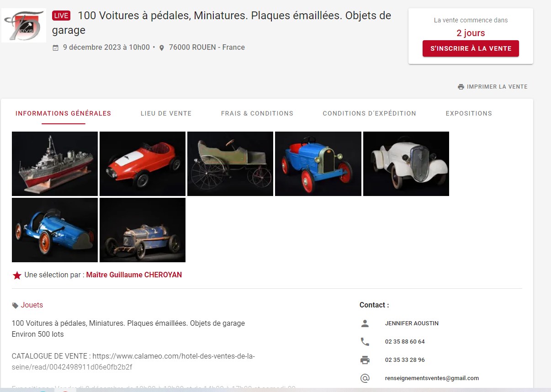Open the Maître Guillaume CHEROYAN link
The width and height of the screenshot is (551, 392).
134,275
